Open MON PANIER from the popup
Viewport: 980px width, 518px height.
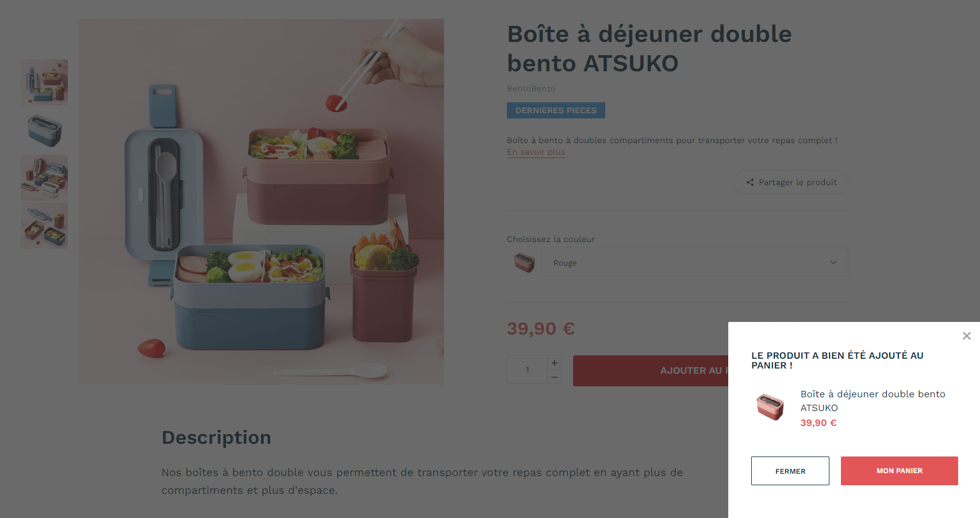pos(899,471)
